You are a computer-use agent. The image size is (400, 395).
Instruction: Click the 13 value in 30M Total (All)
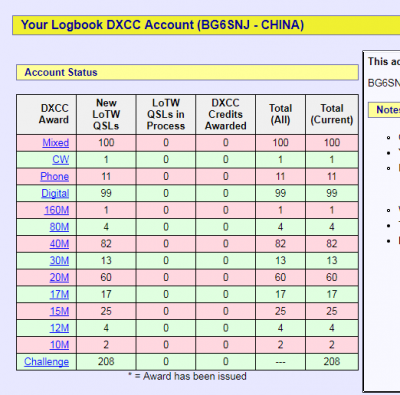pyautogui.click(x=280, y=261)
